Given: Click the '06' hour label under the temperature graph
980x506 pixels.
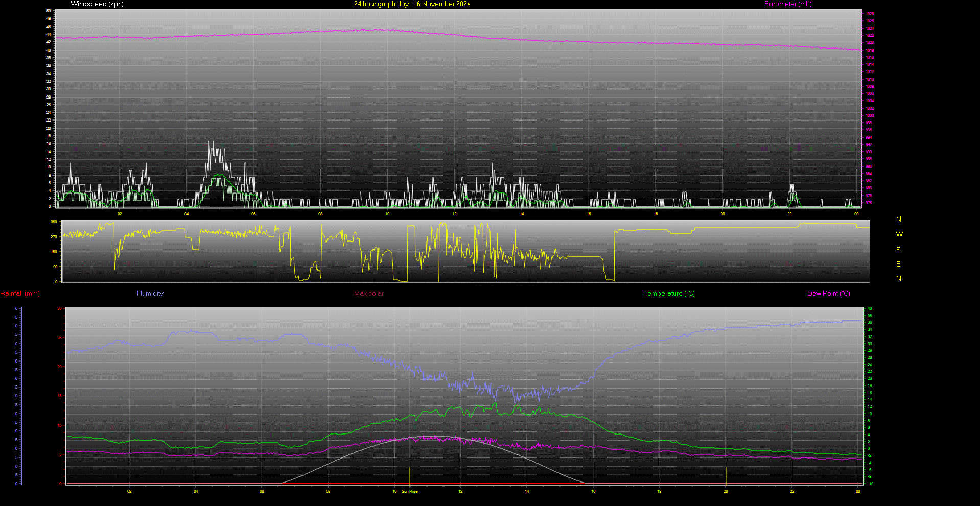Looking at the screenshot, I should pos(262,492).
